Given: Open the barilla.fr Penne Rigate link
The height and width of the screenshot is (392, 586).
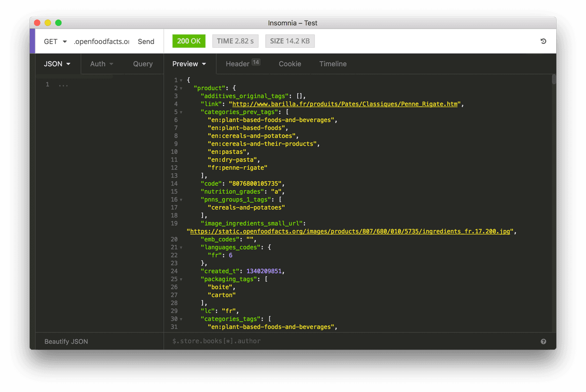Looking at the screenshot, I should click(345, 104).
